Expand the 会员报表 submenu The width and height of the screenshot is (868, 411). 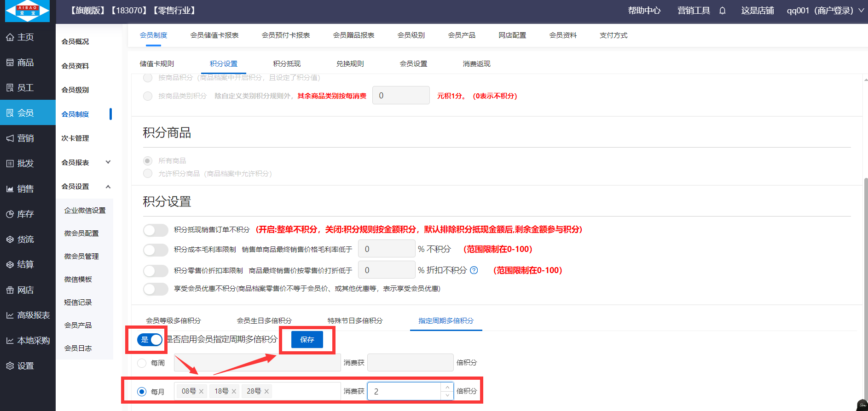pos(108,162)
